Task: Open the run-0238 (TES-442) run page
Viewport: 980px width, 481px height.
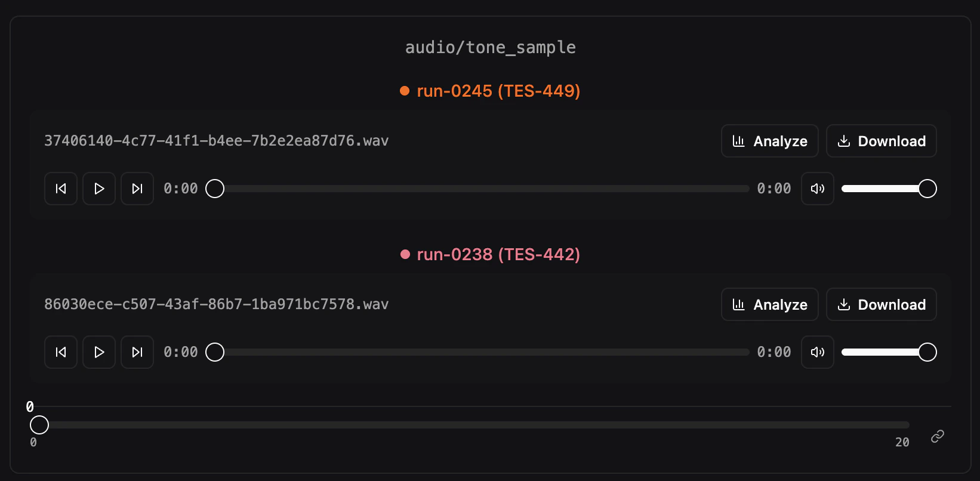Action: click(x=498, y=254)
